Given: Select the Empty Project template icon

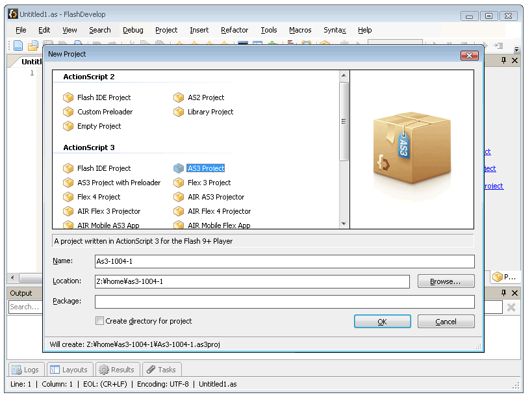Looking at the screenshot, I should click(68, 126).
